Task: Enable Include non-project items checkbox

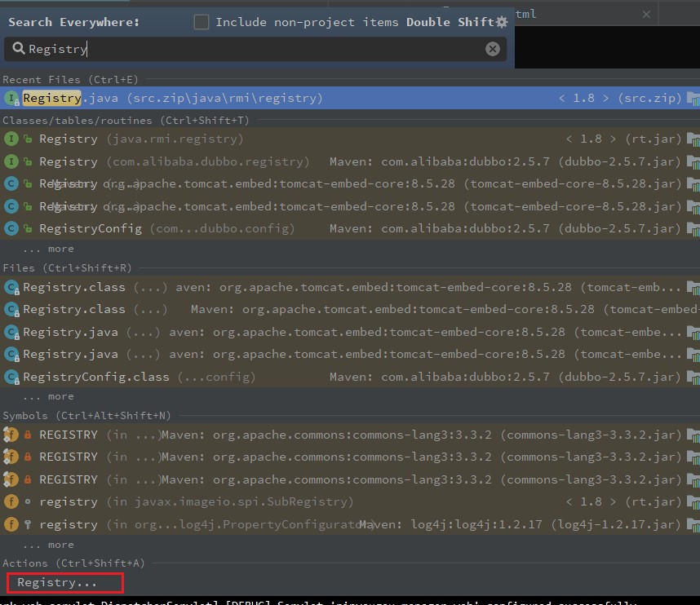Action: [202, 22]
